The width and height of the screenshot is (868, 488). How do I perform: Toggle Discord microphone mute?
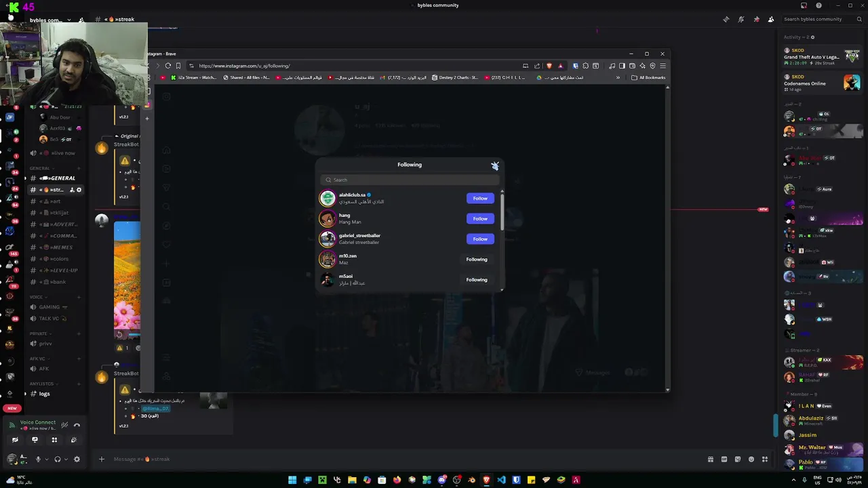pos(38,459)
